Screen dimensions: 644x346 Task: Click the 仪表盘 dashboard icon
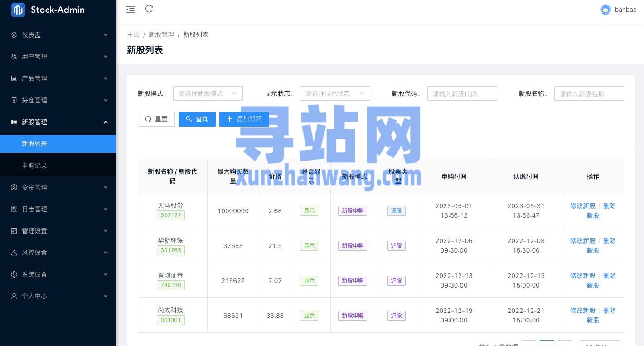click(x=14, y=35)
